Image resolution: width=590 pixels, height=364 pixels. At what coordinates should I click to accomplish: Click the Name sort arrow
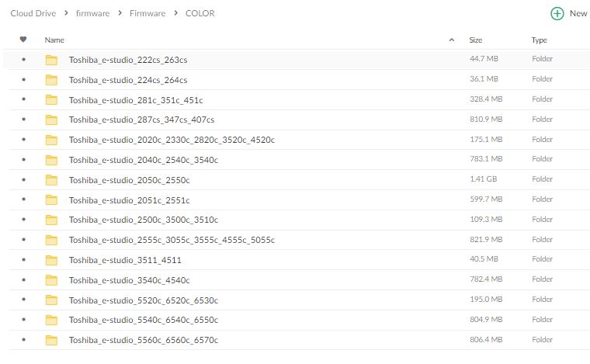pos(452,40)
